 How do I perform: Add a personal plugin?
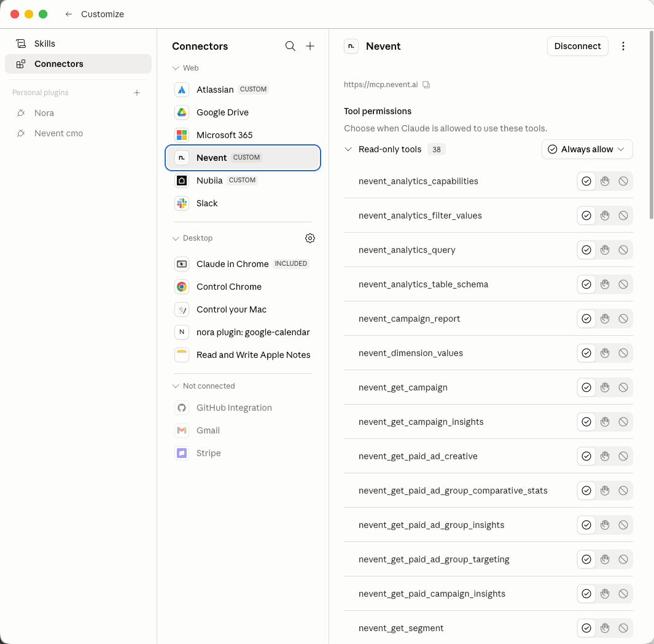(137, 93)
